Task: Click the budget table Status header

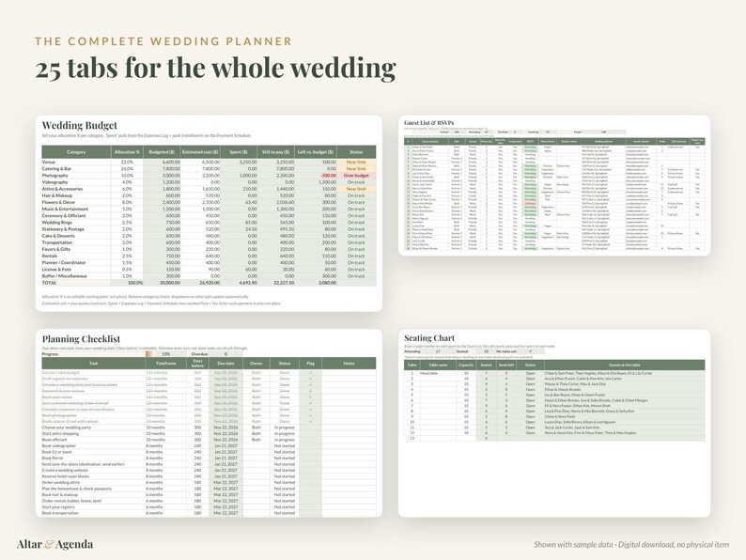Action: tap(356, 152)
